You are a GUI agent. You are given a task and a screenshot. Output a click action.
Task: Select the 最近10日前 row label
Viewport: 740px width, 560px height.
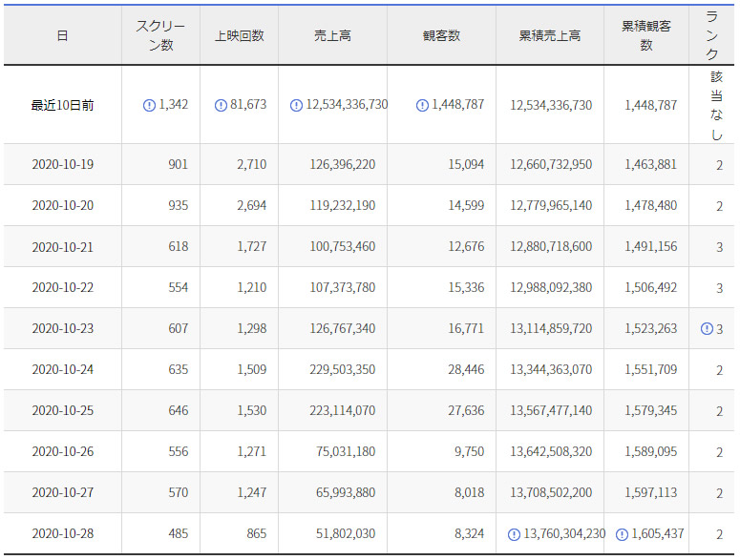63,106
